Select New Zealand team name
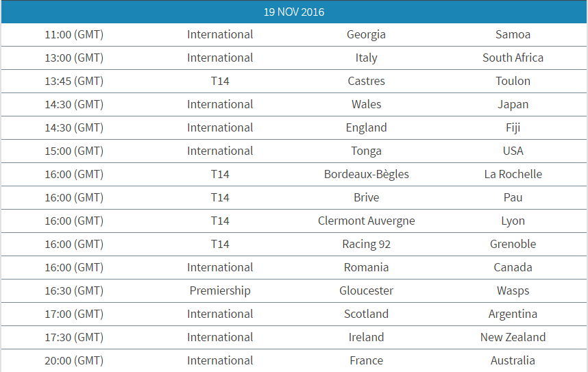The width and height of the screenshot is (588, 372). tap(513, 337)
